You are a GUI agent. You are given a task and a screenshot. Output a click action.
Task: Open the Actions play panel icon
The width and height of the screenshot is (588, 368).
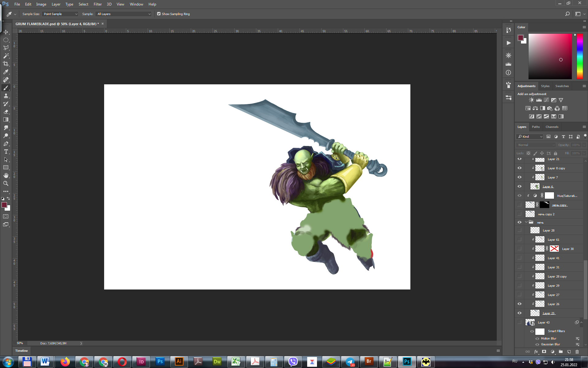coord(508,43)
